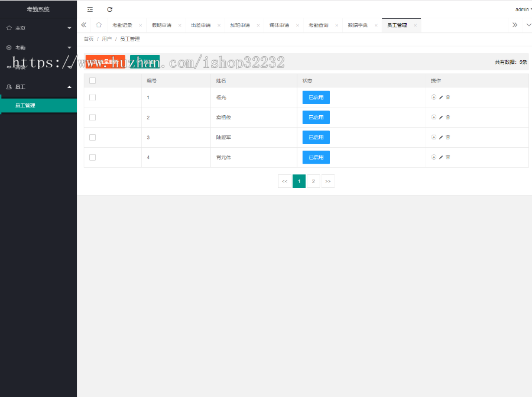Tick the checkbox for employee number 2
The image size is (532, 397).
click(x=92, y=118)
